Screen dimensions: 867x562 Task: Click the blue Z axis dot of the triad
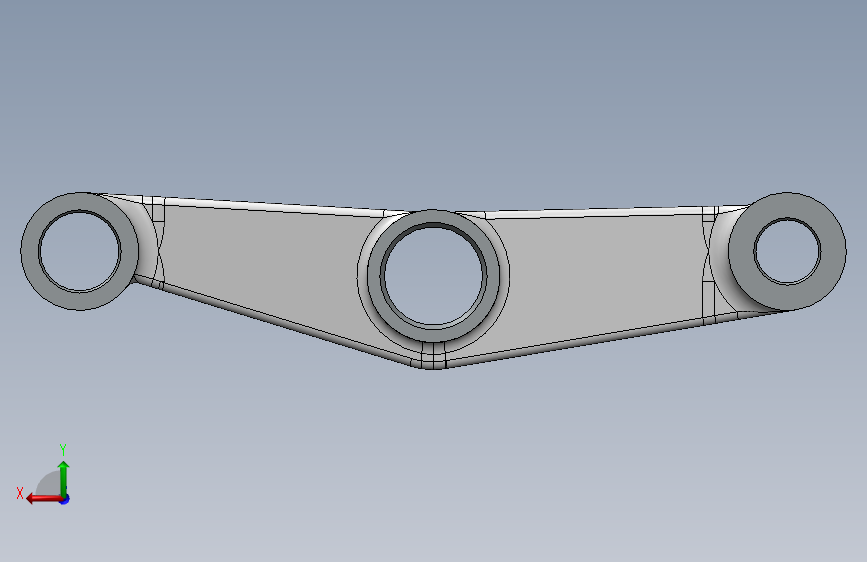pos(65,499)
